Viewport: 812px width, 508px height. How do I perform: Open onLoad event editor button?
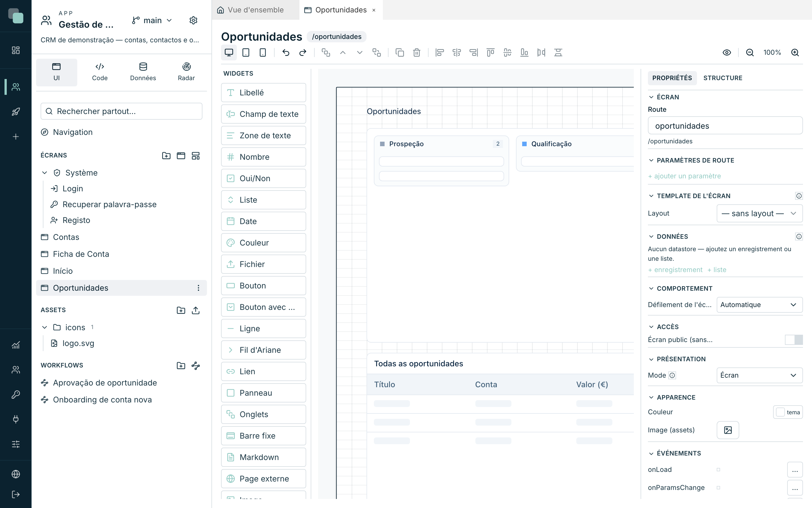coord(795,470)
